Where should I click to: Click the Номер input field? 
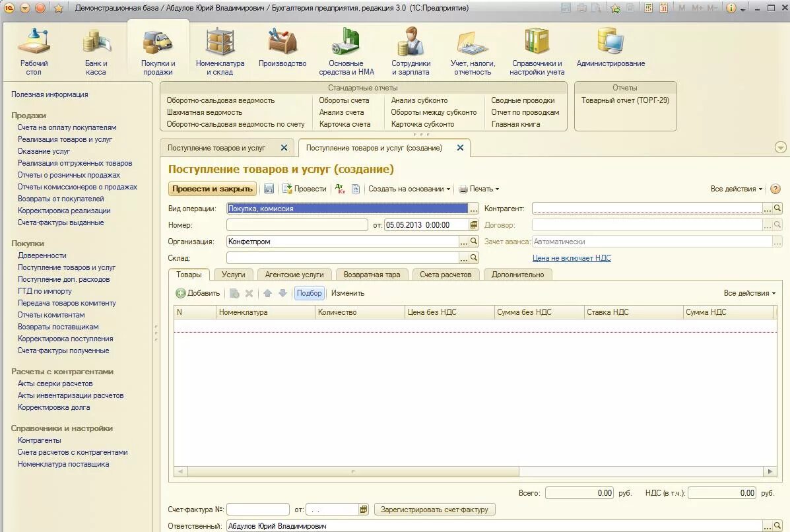(297, 224)
